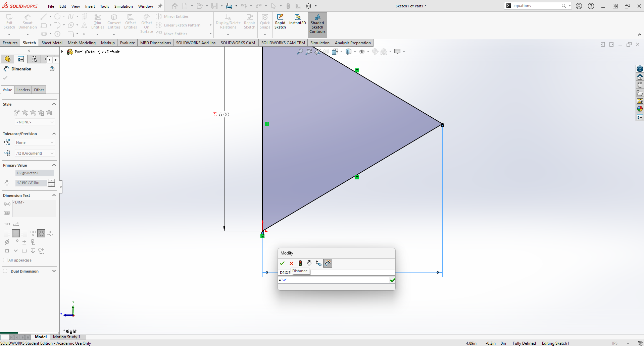644x346 pixels.
Task: Click the Σ 5.00 dimension
Action: click(x=221, y=114)
